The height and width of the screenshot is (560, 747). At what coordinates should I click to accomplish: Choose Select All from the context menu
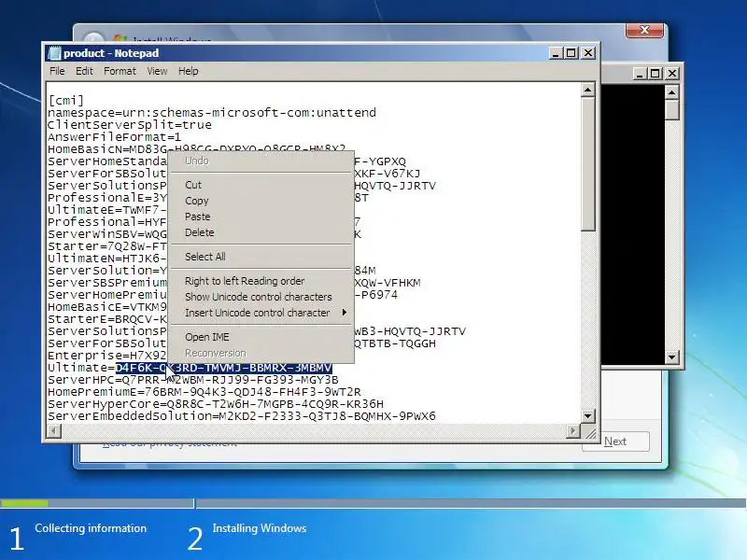261,257
